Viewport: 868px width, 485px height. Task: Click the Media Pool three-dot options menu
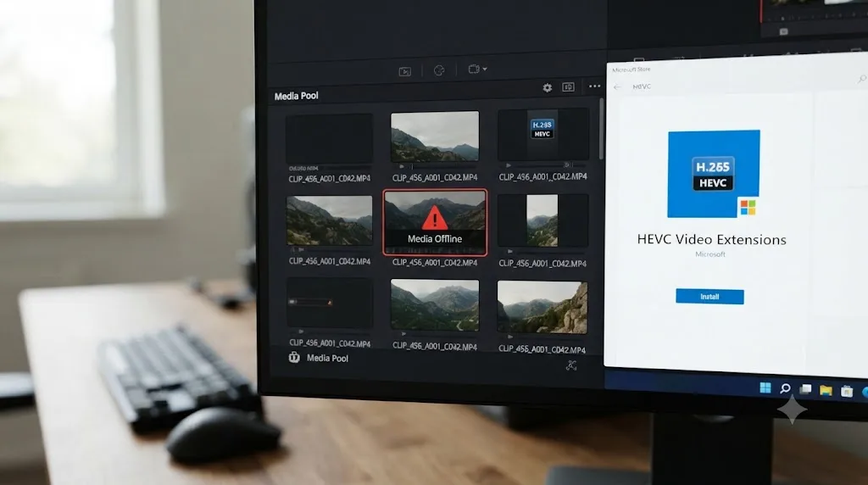594,86
